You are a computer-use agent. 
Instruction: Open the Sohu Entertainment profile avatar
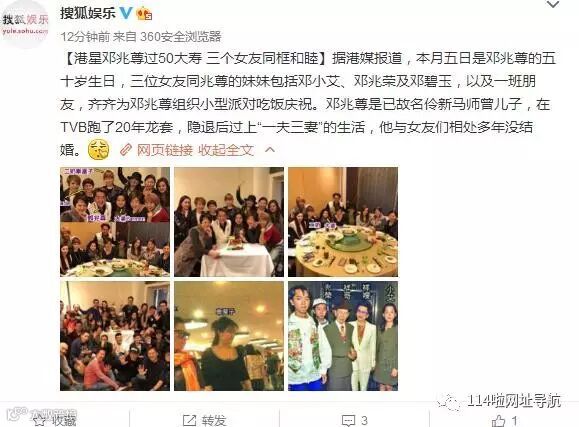click(x=25, y=24)
